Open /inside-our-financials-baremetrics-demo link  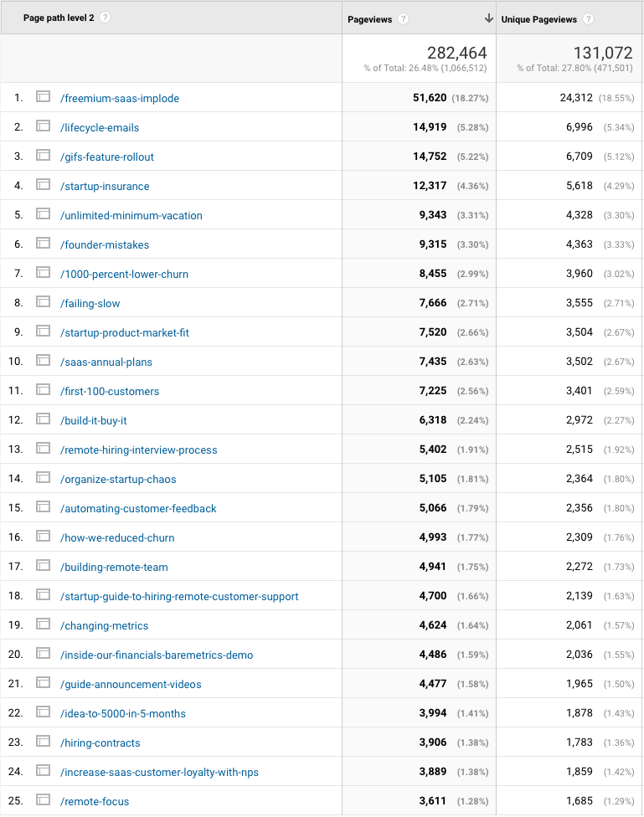[x=157, y=655]
